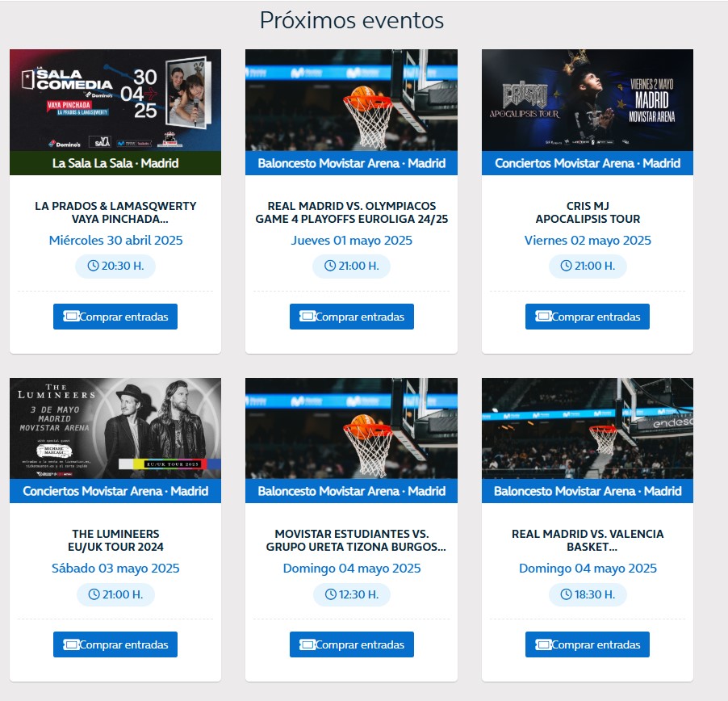Open Movistar Estudiantes vs. Grupo Ureta title
The width and height of the screenshot is (728, 701).
[356, 540]
